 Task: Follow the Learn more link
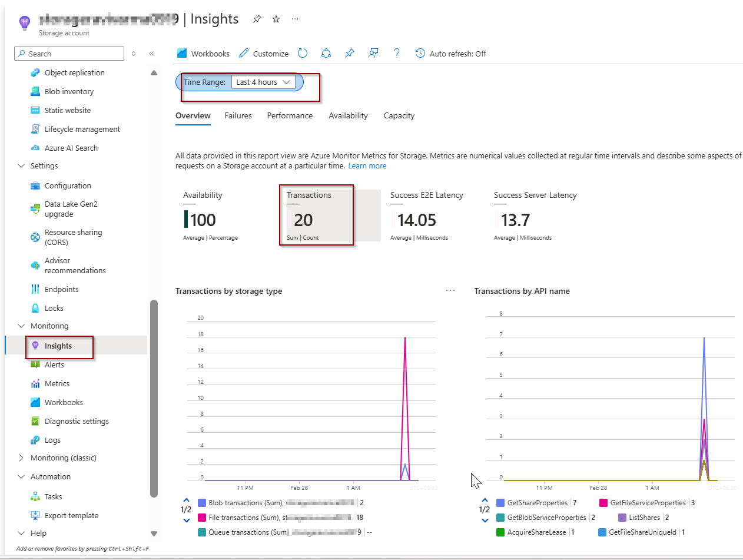point(367,166)
